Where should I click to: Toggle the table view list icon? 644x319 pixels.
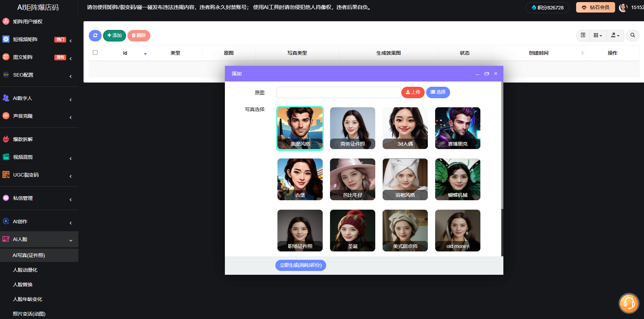click(x=583, y=35)
